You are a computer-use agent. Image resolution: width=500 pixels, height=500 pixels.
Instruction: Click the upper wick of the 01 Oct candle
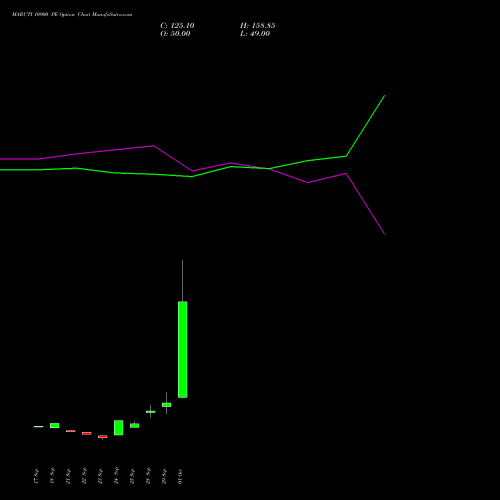point(182,280)
